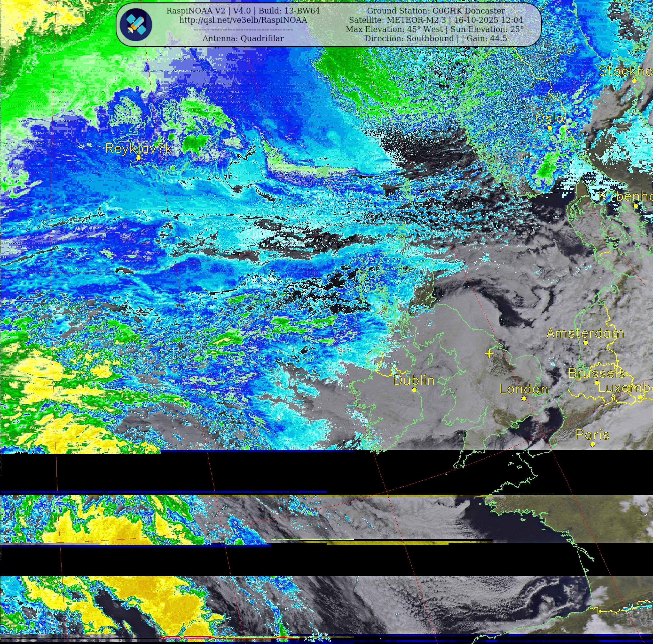Click the yellow dot marking Dublin

click(414, 390)
